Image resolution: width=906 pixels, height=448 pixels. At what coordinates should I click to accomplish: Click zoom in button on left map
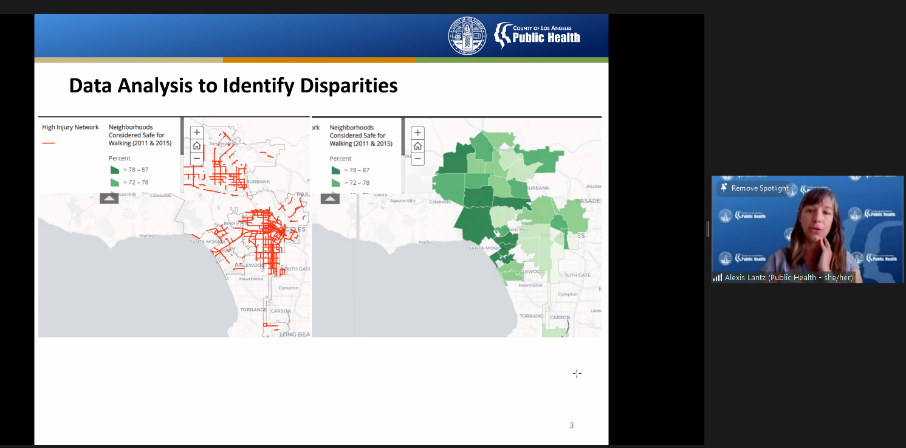click(196, 132)
